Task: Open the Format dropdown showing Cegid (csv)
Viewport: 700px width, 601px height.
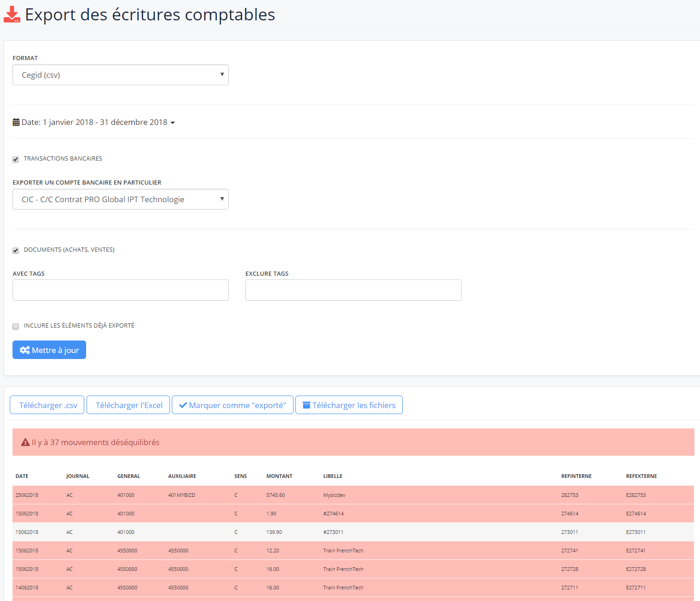Action: [x=120, y=74]
